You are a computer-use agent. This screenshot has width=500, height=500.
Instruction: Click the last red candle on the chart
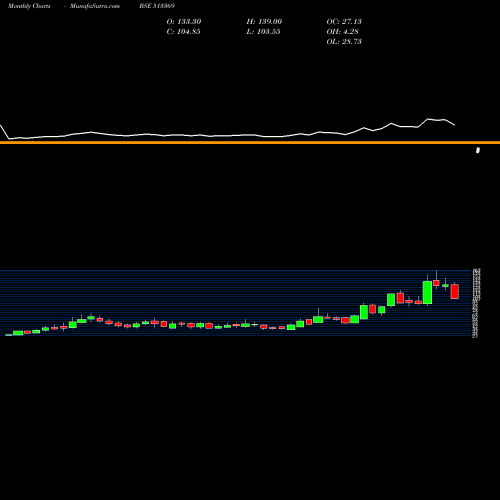click(x=455, y=291)
